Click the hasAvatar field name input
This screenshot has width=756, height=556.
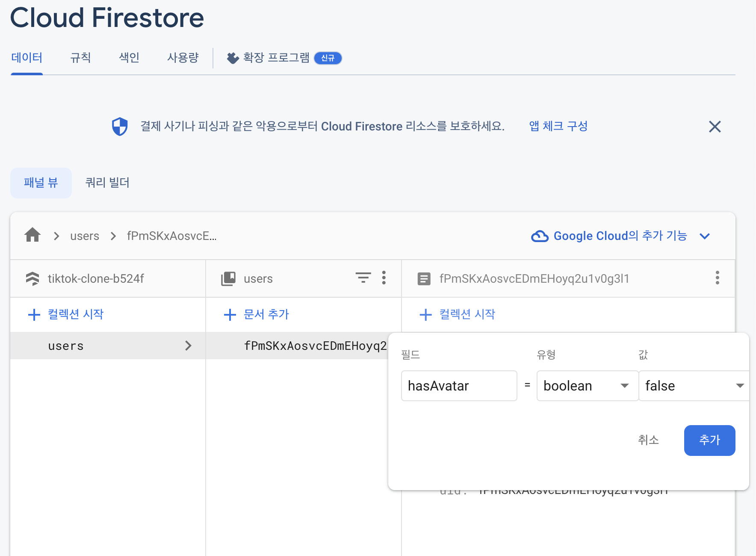[x=459, y=386]
